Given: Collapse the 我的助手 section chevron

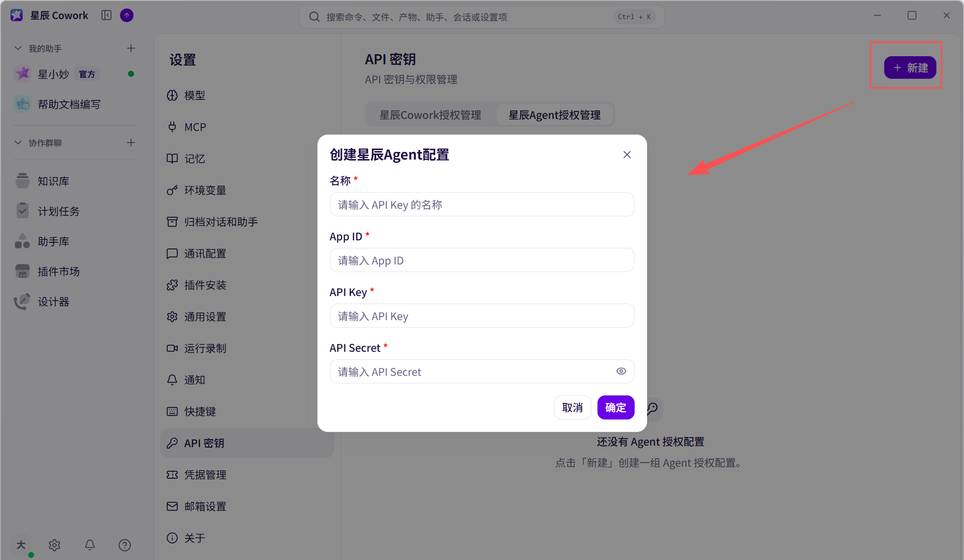Looking at the screenshot, I should [x=18, y=48].
